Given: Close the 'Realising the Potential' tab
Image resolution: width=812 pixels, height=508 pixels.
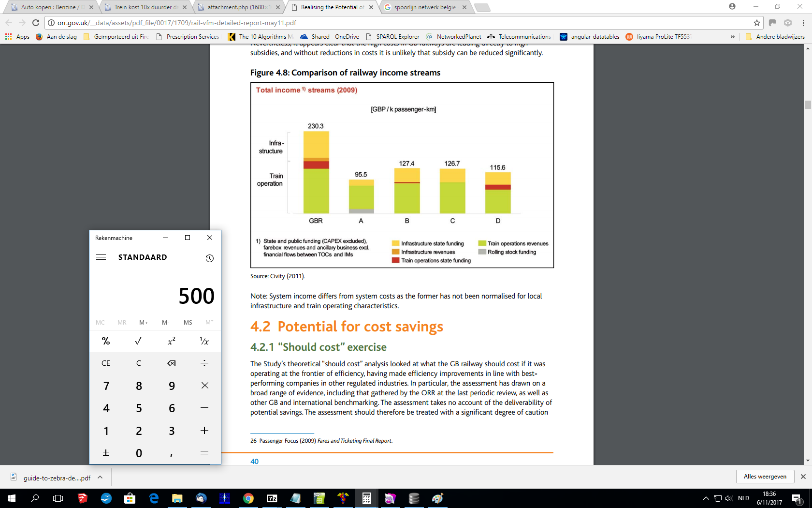Looking at the screenshot, I should click(371, 7).
